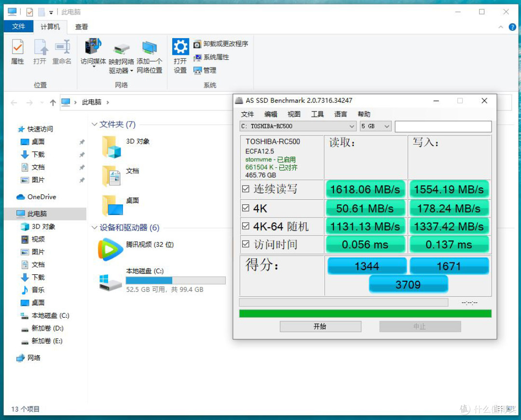This screenshot has width=521, height=420.
Task: Collapse the 设备和驱动器 (6) group
Action: tap(95, 228)
